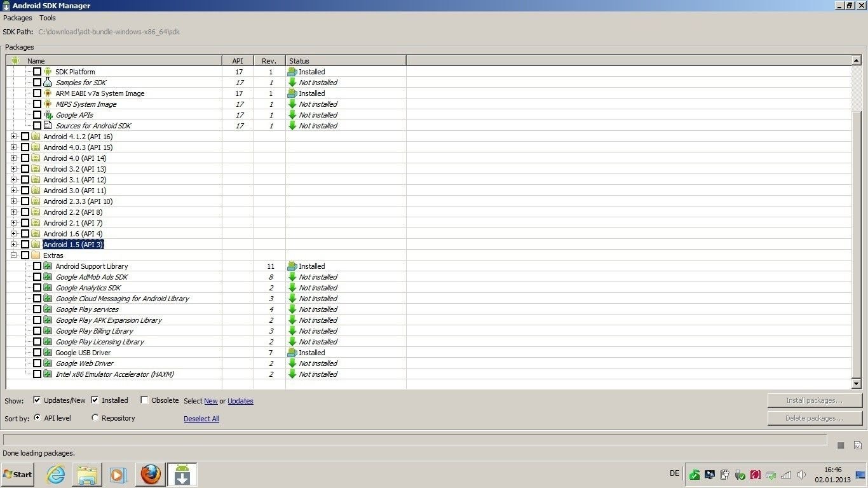Open the Tools menu
Screen dimensions: 868x488
pos(48,18)
